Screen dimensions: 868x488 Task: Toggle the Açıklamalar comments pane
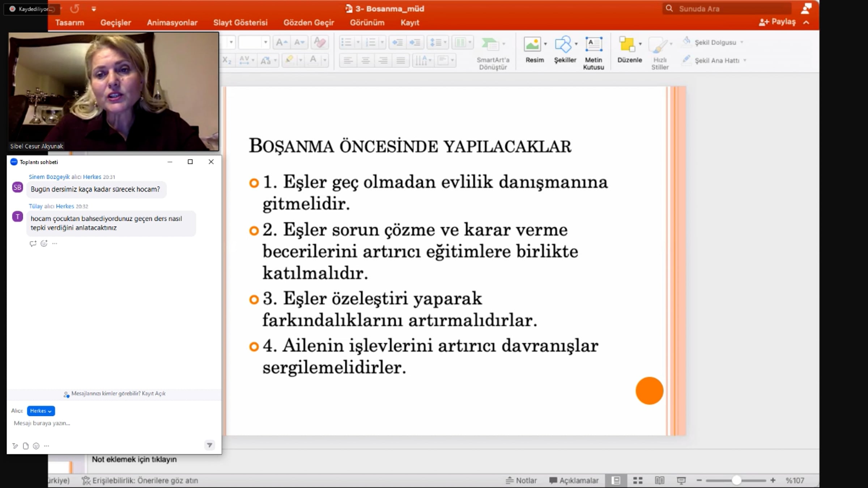(x=574, y=480)
